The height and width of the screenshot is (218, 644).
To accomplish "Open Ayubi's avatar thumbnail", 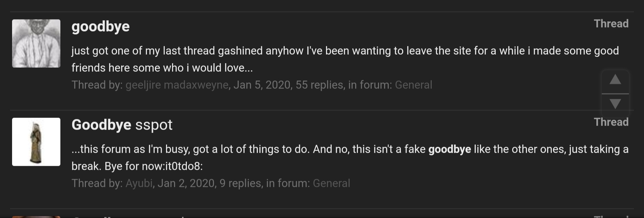I will pyautogui.click(x=36, y=142).
